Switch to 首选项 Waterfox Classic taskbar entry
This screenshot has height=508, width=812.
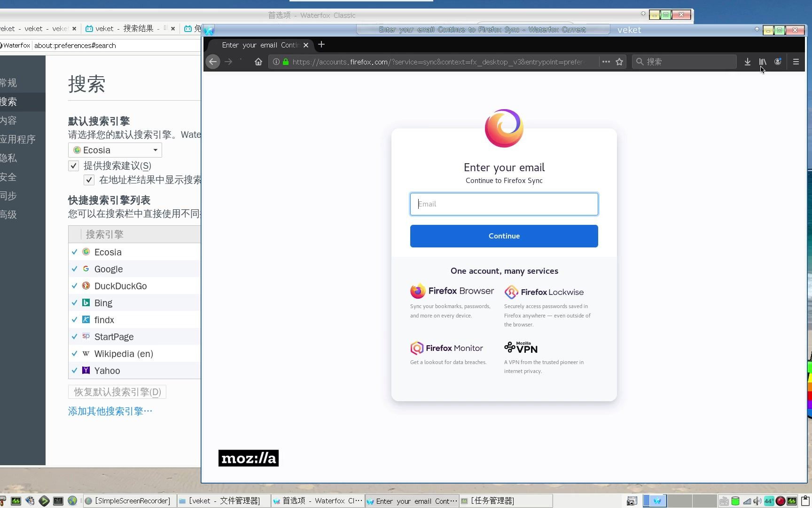click(x=318, y=501)
